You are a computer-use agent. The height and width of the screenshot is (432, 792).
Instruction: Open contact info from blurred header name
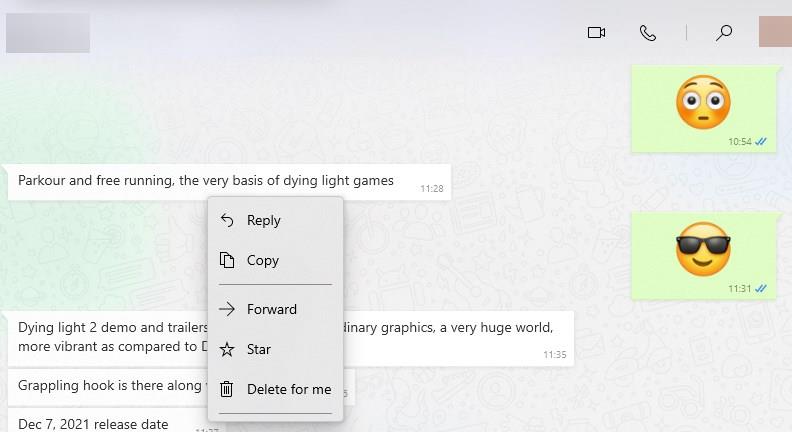48,33
